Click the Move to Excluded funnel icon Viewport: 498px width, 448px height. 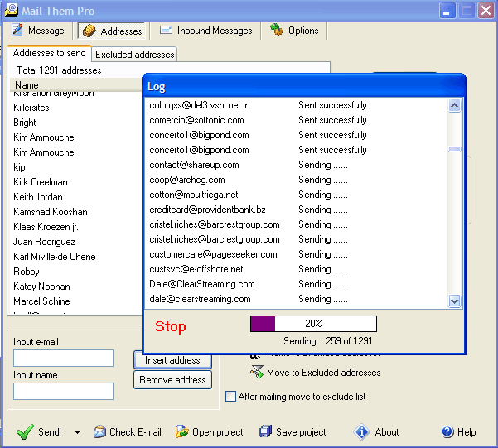pyautogui.click(x=257, y=372)
